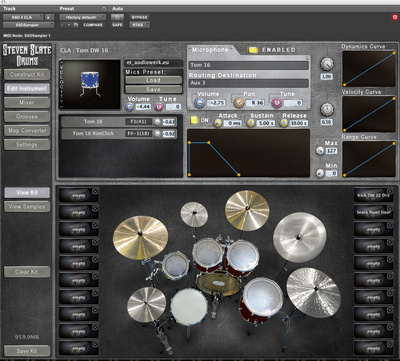This screenshot has width=400, height=361.
Task: Click the Save Kit button
Action: [27, 351]
